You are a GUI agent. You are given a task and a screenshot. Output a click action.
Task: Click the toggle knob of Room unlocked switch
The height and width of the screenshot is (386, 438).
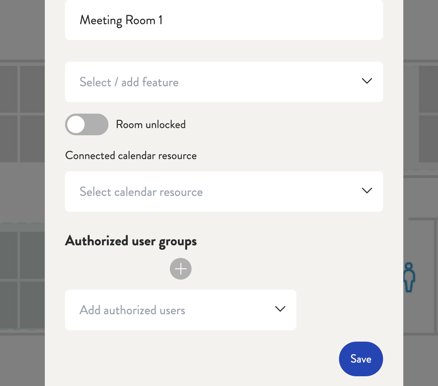[x=76, y=124]
